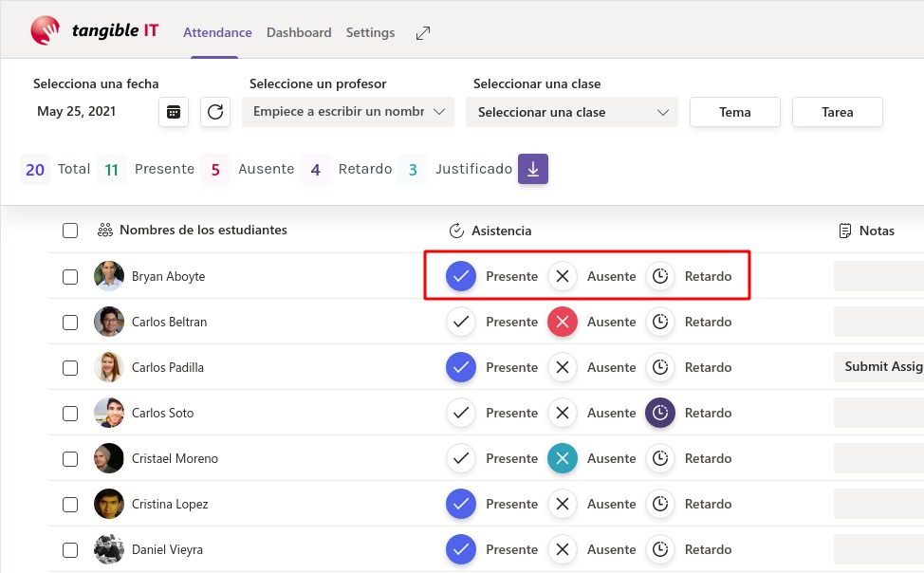Open the Settings tab
This screenshot has height=573, width=924.
point(370,31)
